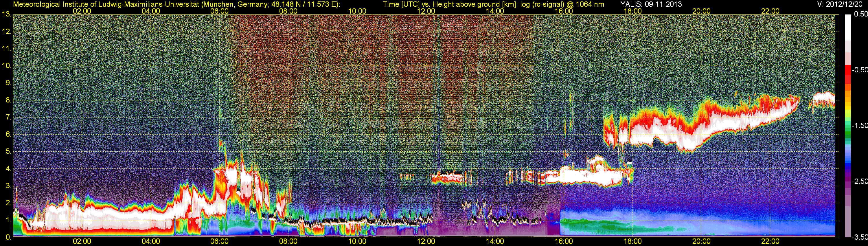Click the -1.50 value on the color scale
Screen dimensions: 868x246
point(860,125)
